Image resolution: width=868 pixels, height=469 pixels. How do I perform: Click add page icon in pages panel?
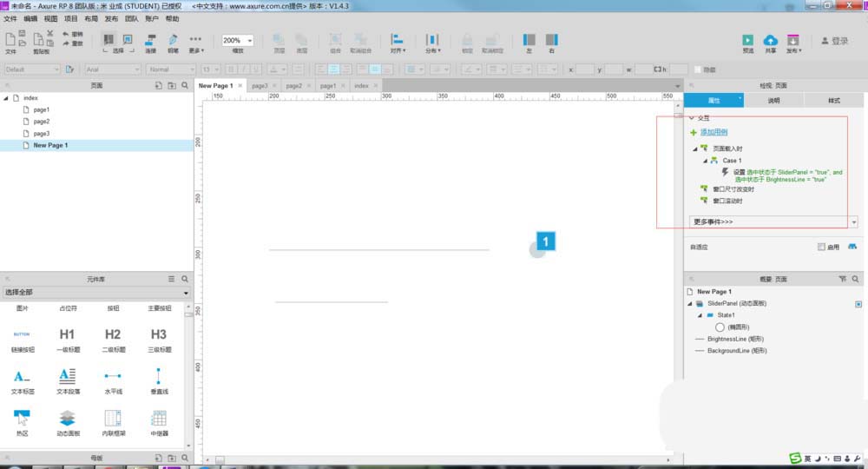pyautogui.click(x=158, y=86)
